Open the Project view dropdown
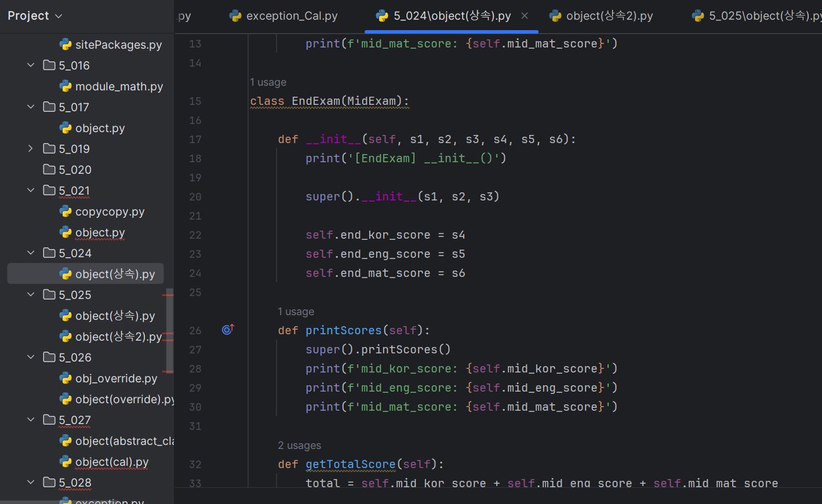This screenshot has height=504, width=822. (35, 16)
